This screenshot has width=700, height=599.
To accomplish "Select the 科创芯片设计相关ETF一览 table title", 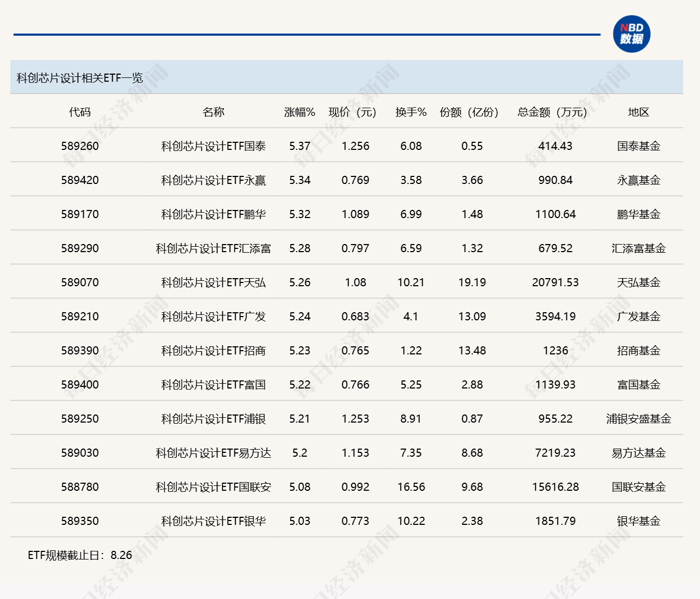I will pyautogui.click(x=80, y=78).
